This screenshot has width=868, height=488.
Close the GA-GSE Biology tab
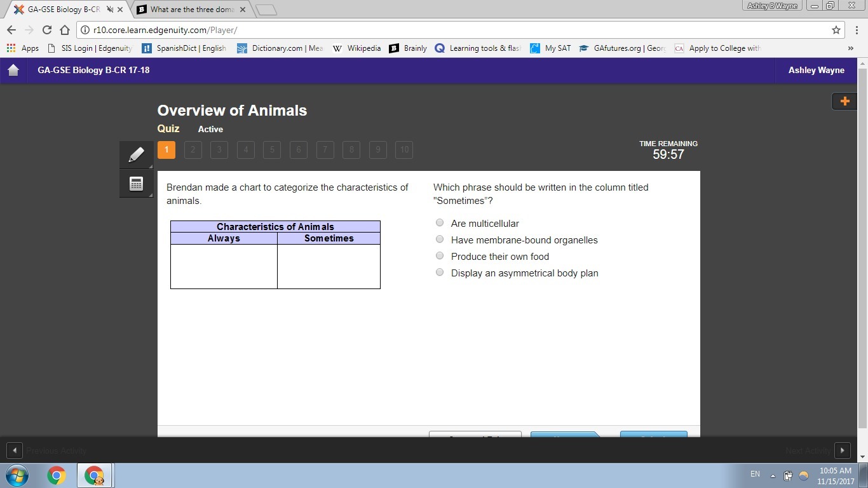[x=120, y=10]
